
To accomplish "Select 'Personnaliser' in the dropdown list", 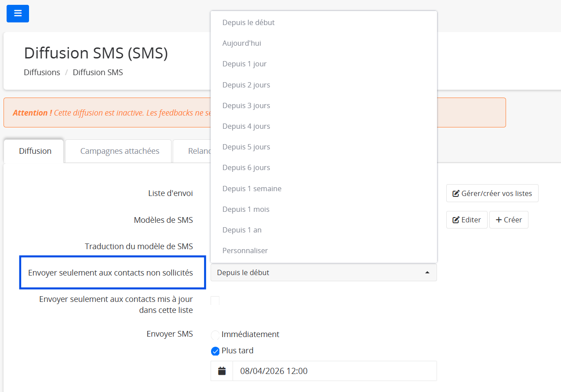I will click(245, 250).
